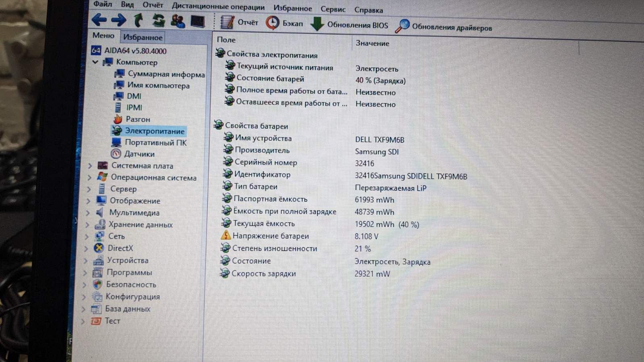Select the Разгон flame item

pyautogui.click(x=132, y=119)
